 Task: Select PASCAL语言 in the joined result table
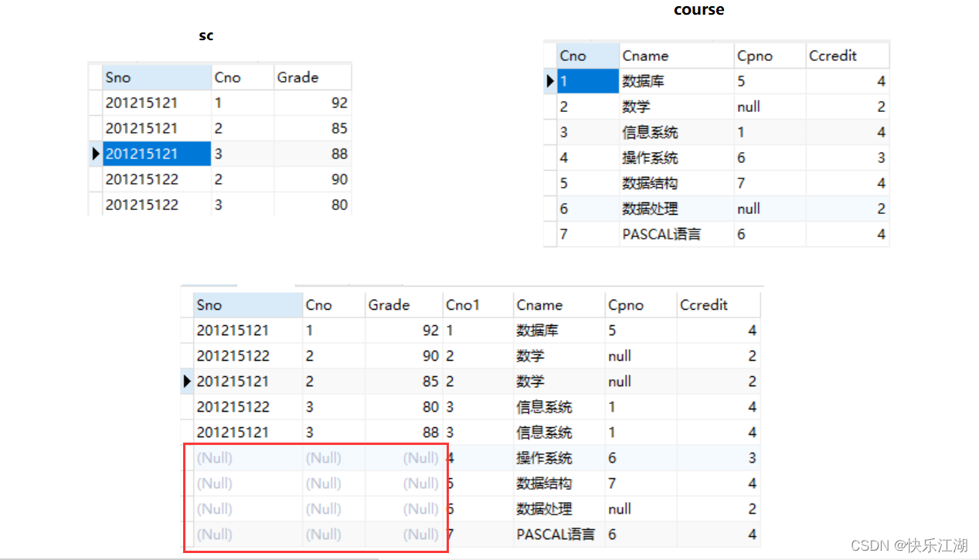coord(559,535)
